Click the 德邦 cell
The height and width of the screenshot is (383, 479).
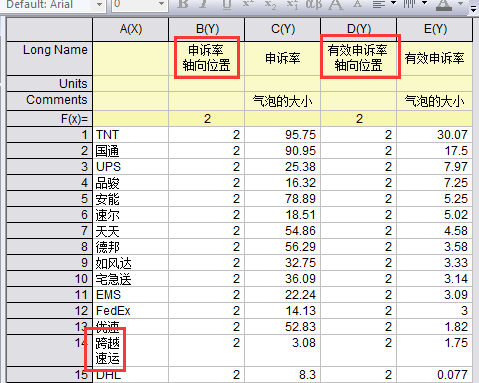[131, 247]
